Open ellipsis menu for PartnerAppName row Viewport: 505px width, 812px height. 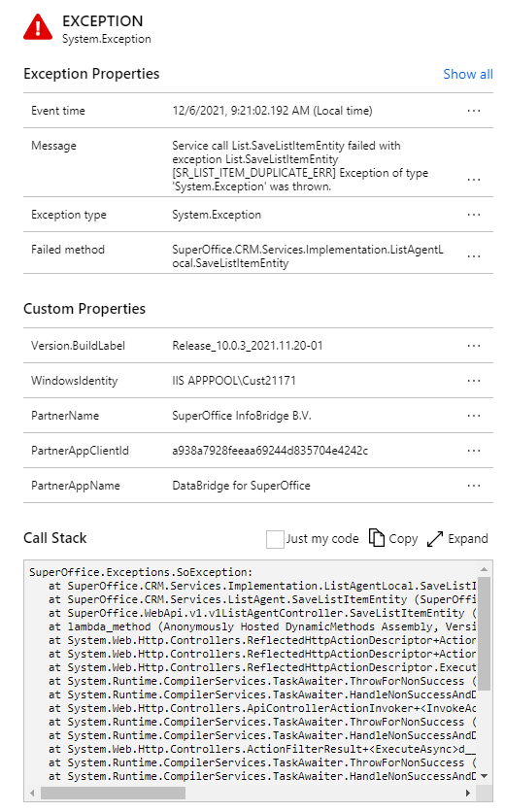[473, 486]
